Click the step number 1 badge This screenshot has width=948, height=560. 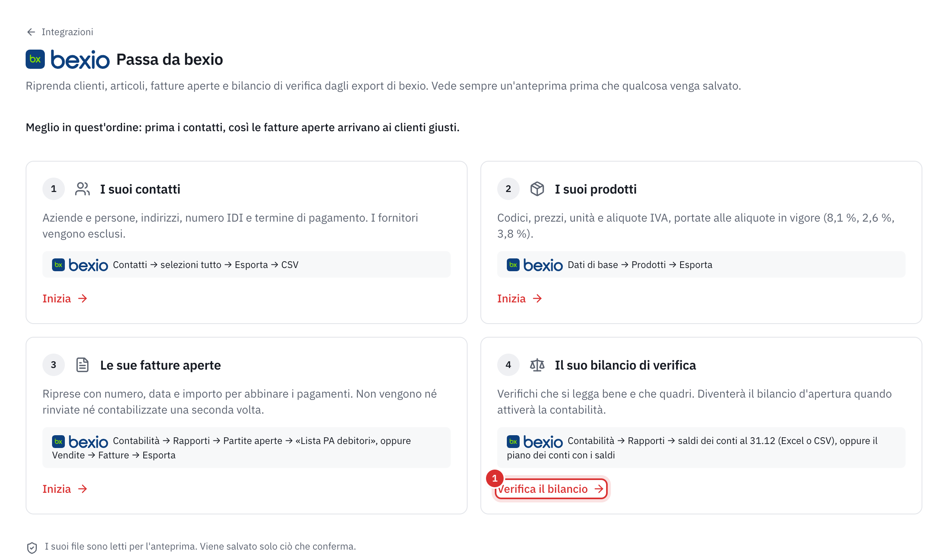54,189
